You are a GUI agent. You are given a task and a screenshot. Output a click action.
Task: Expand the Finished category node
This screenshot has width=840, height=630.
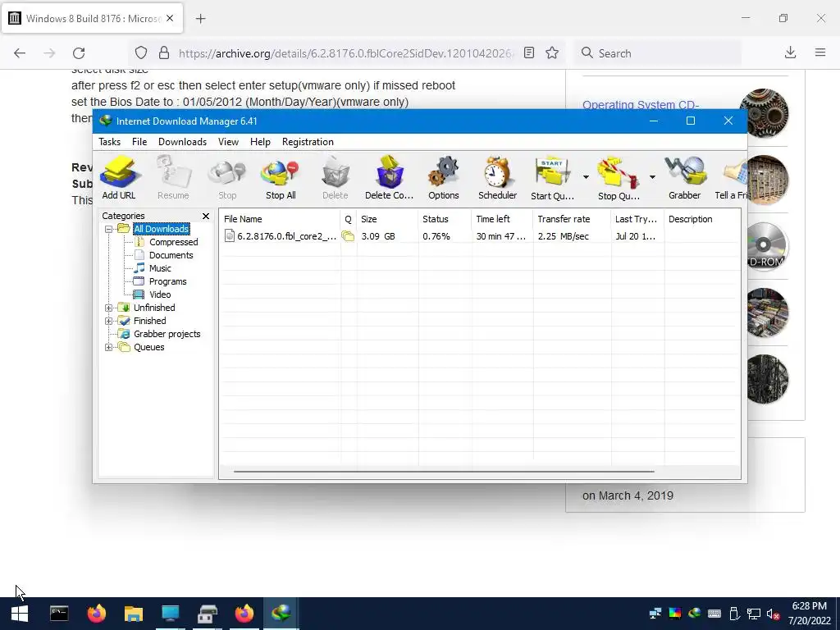tap(109, 321)
